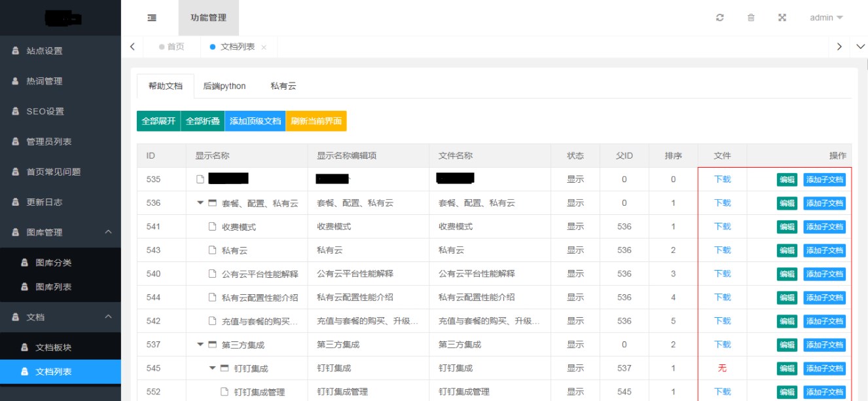Close the 文档列表 page tab
This screenshot has height=401, width=868.
click(x=264, y=47)
